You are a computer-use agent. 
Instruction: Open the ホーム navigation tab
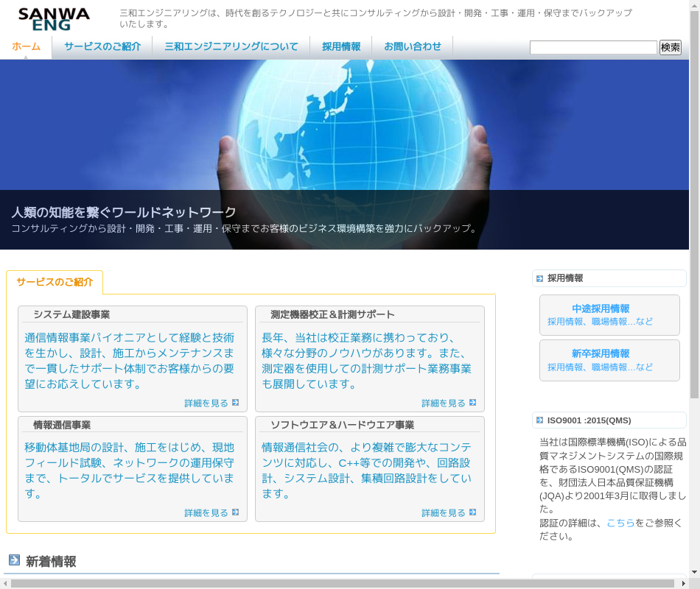[27, 46]
